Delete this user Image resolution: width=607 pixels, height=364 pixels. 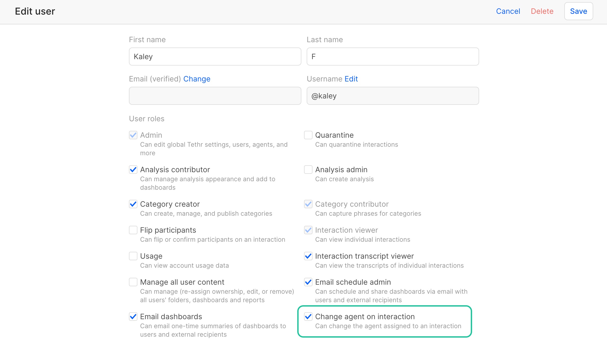pos(542,11)
